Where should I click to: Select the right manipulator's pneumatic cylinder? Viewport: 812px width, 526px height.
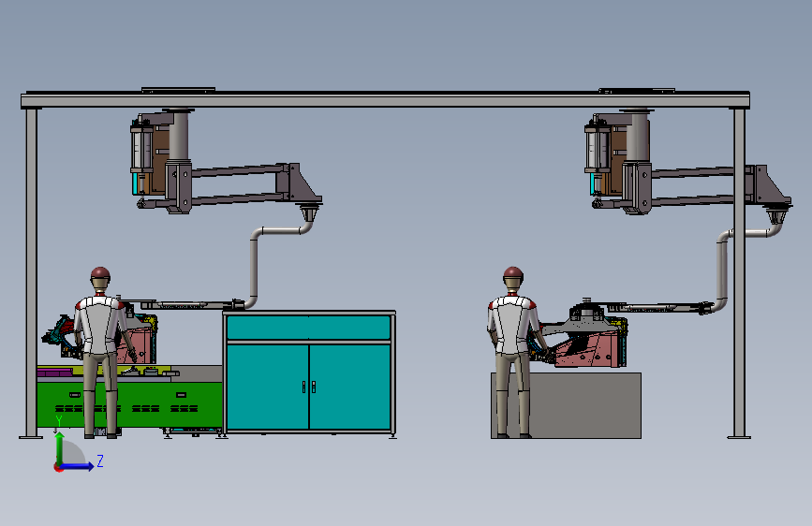click(x=596, y=149)
